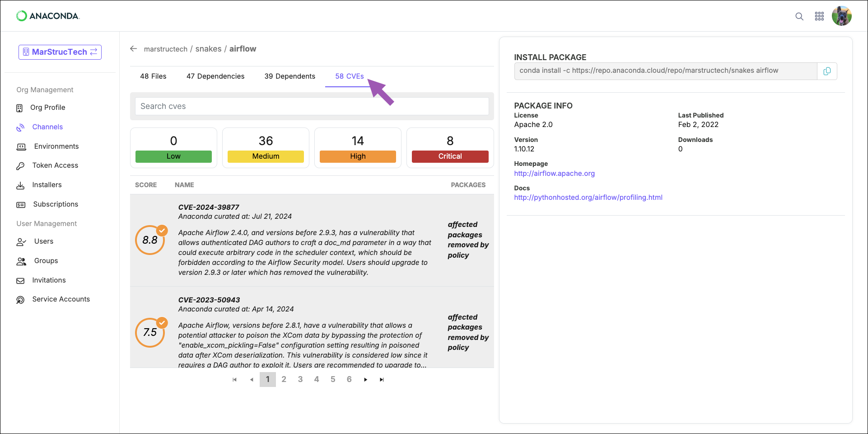Click the Subscriptions card icon
Viewport: 868px width, 434px height.
[21, 205]
